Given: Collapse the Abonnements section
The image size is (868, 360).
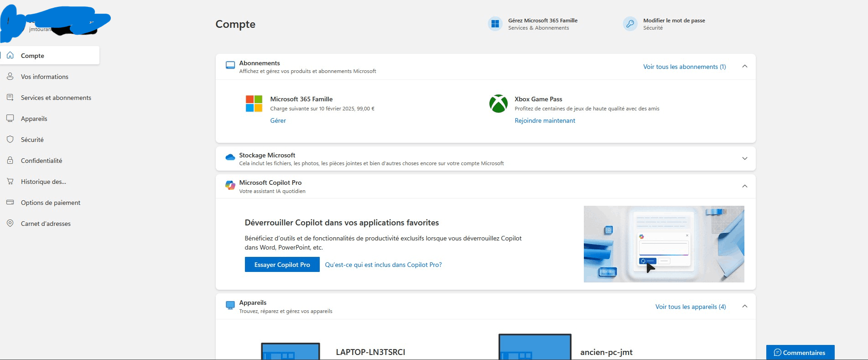Looking at the screenshot, I should (745, 67).
